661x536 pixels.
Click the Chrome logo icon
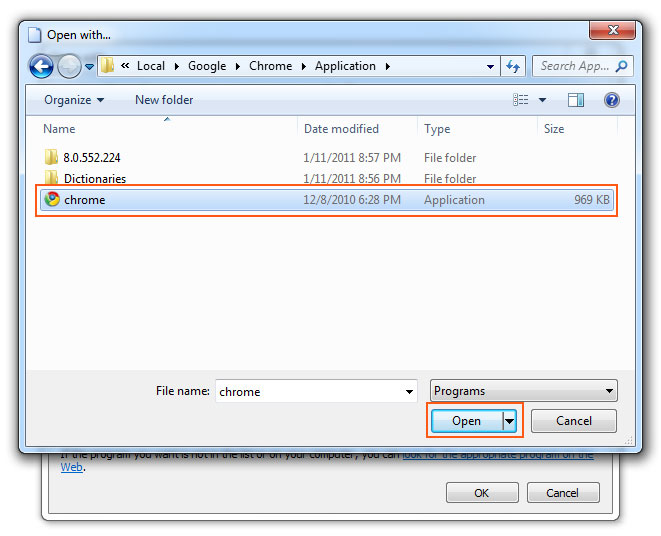pyautogui.click(x=52, y=199)
